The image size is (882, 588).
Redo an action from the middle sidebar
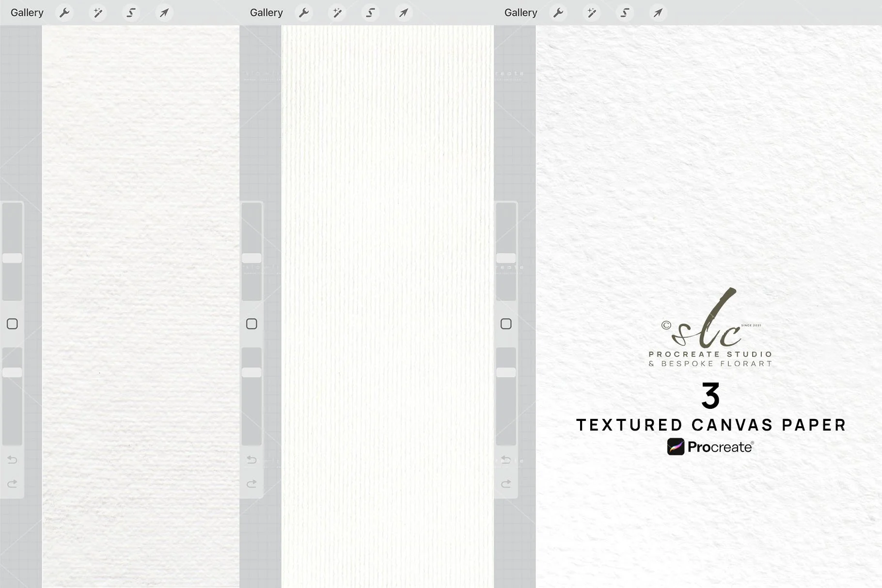[251, 483]
